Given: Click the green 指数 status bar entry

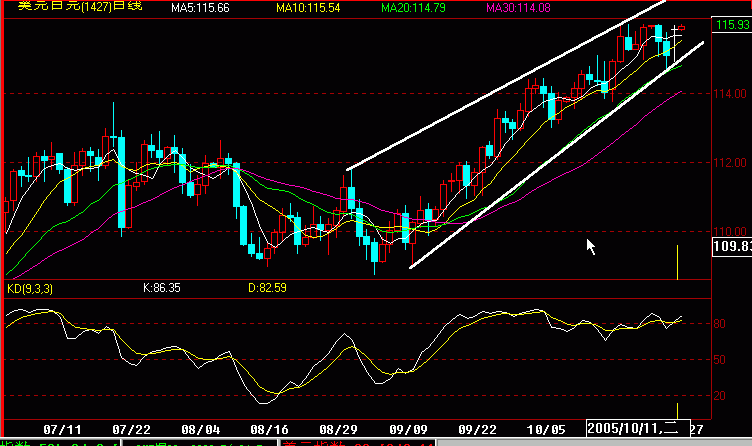Looking at the screenshot, I should (60, 443).
